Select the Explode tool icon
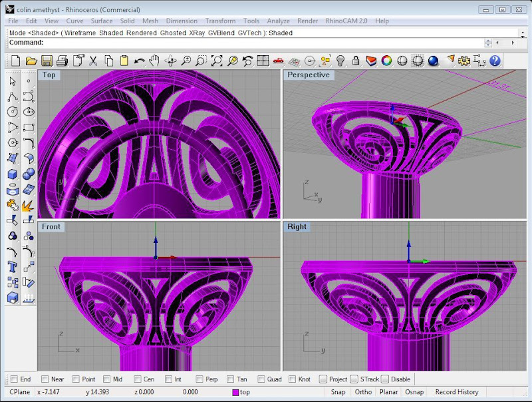Image resolution: width=532 pixels, height=402 pixels. (28, 204)
